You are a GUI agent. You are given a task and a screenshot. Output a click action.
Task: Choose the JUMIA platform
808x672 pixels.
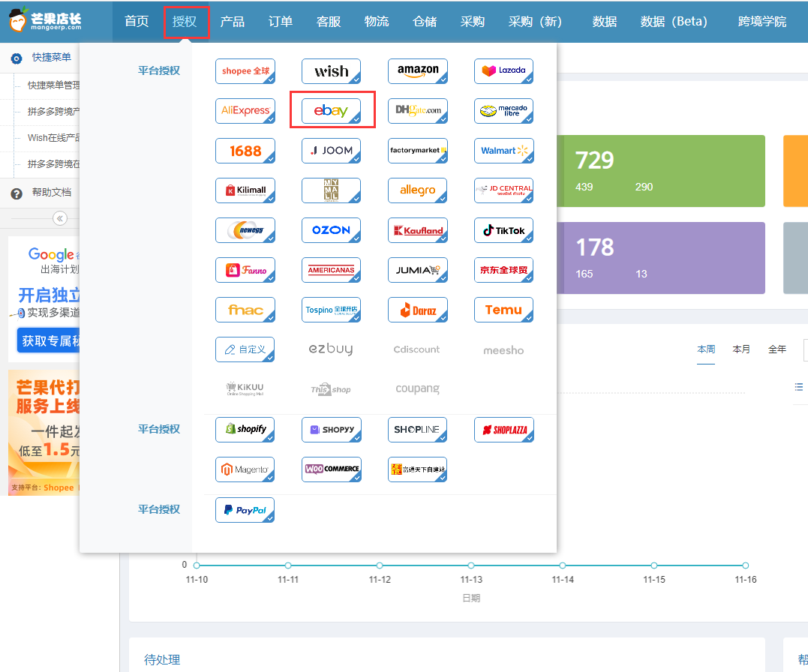[x=417, y=269]
